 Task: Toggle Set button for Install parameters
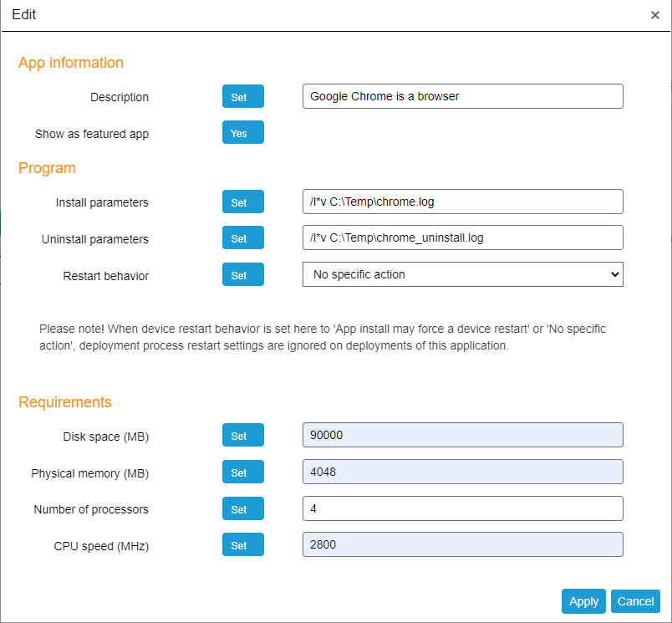(x=242, y=202)
